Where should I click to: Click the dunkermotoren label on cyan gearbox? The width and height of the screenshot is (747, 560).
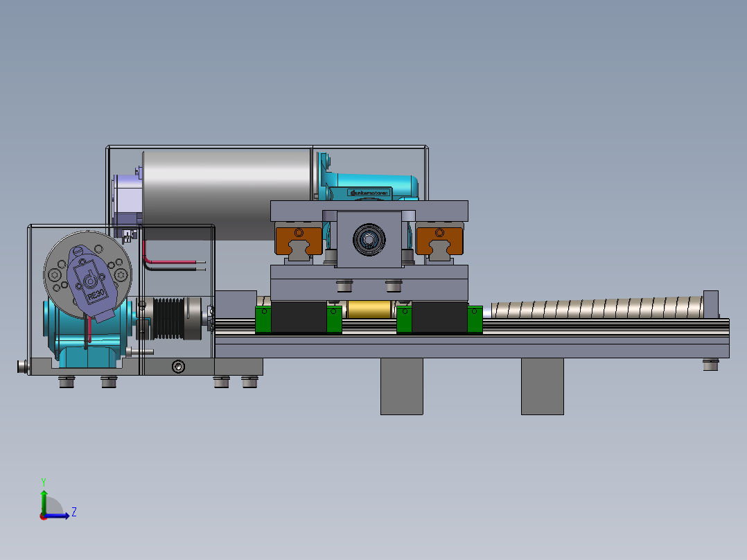tap(370, 193)
